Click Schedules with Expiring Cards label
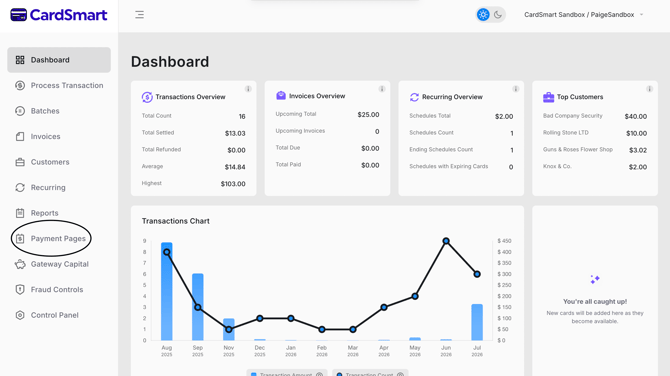Screen dimensions: 670x376 pos(449,166)
